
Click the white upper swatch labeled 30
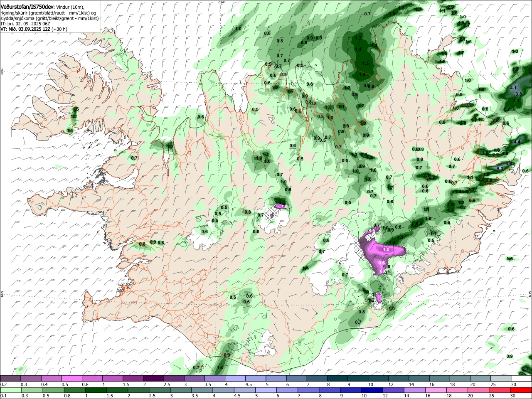pos(522,379)
